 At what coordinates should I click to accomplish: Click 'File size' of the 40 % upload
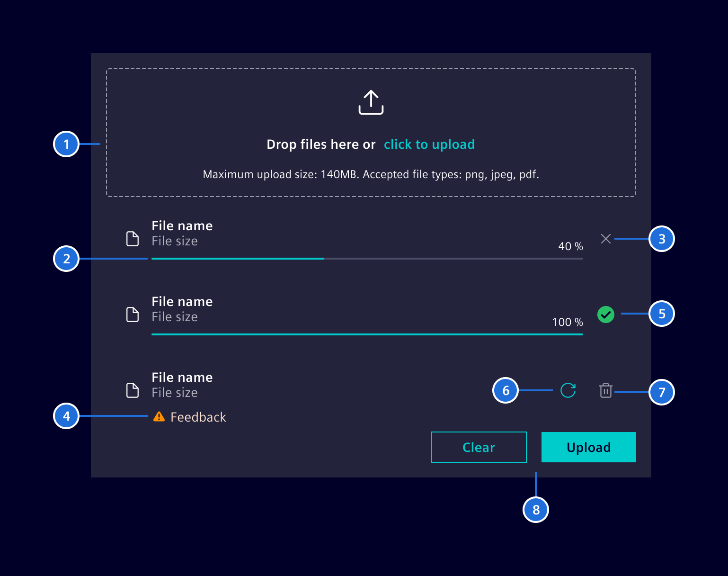coord(175,241)
